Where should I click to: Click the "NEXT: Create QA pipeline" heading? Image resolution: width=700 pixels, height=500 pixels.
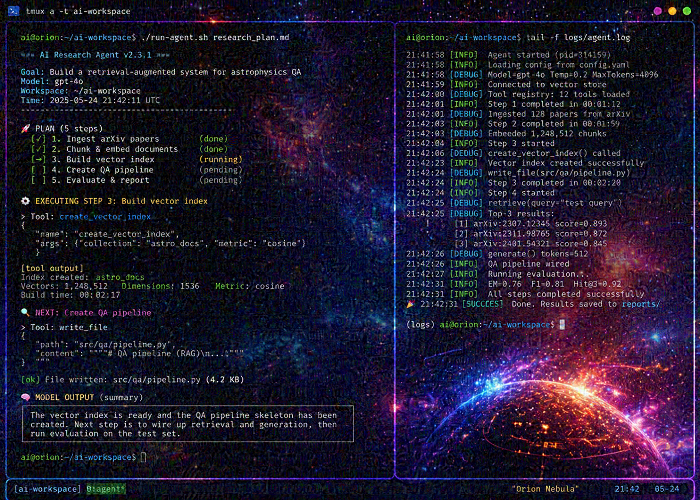93,312
